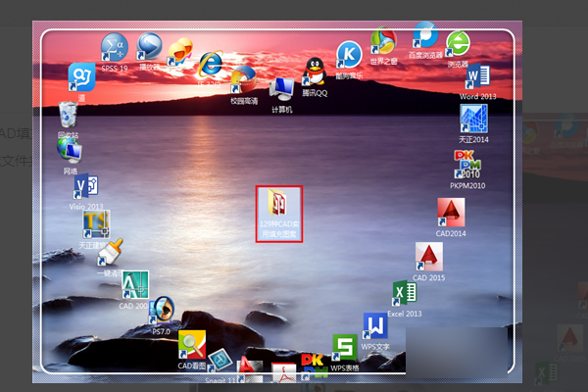588x392 pixels.
Task: Open the 网络 (Network) icon
Action: click(x=69, y=150)
